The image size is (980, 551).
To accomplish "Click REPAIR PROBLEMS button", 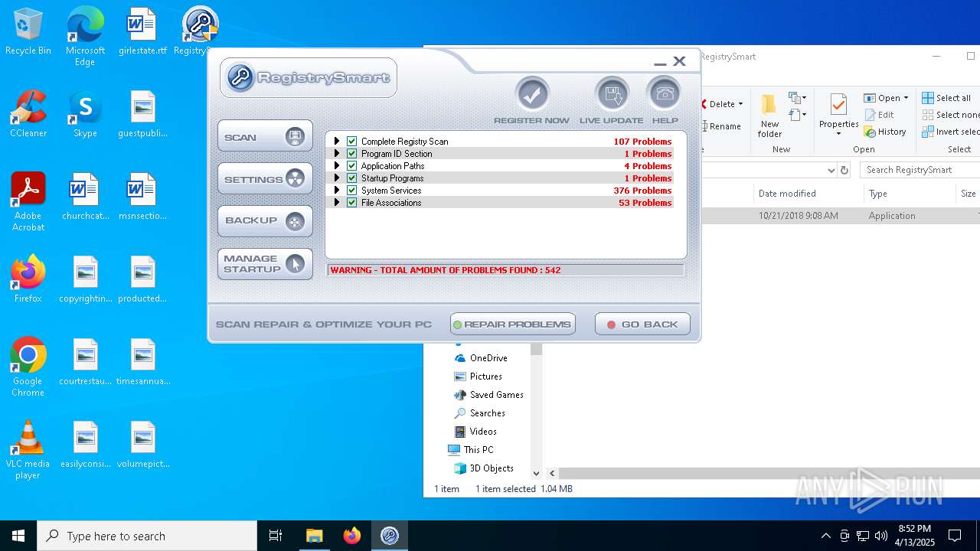I will point(513,324).
